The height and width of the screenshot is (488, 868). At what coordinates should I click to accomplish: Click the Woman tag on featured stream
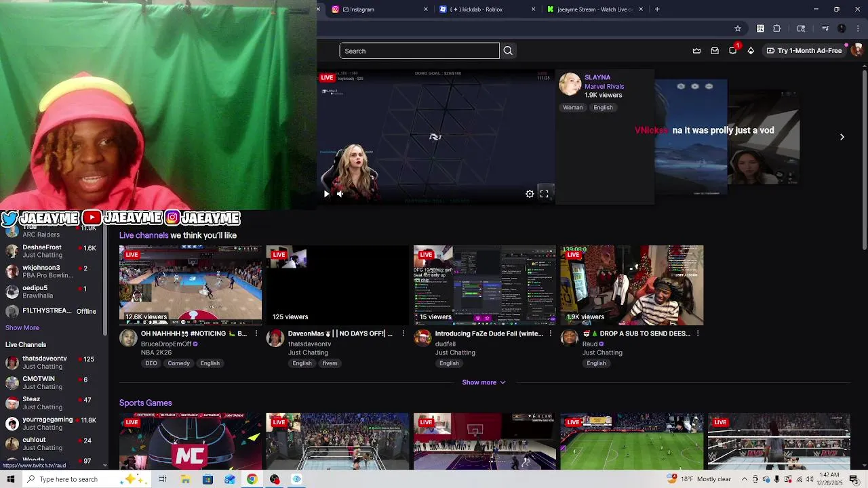click(x=572, y=107)
